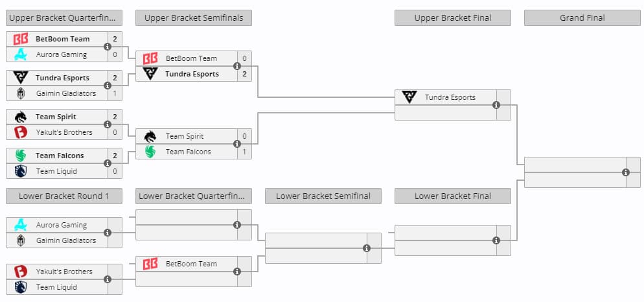The height and width of the screenshot is (302, 644).
Task: Click the Team Spirit logo in the quarterfinals
Action: coord(21,117)
